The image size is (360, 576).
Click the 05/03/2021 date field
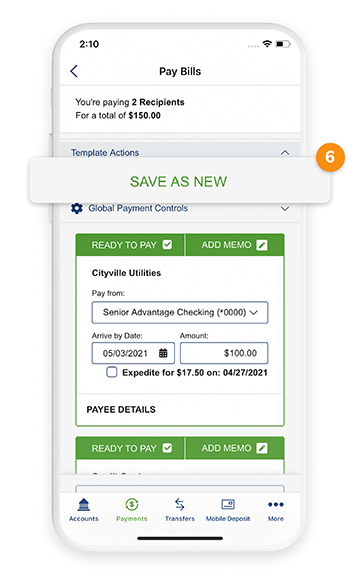coord(133,353)
